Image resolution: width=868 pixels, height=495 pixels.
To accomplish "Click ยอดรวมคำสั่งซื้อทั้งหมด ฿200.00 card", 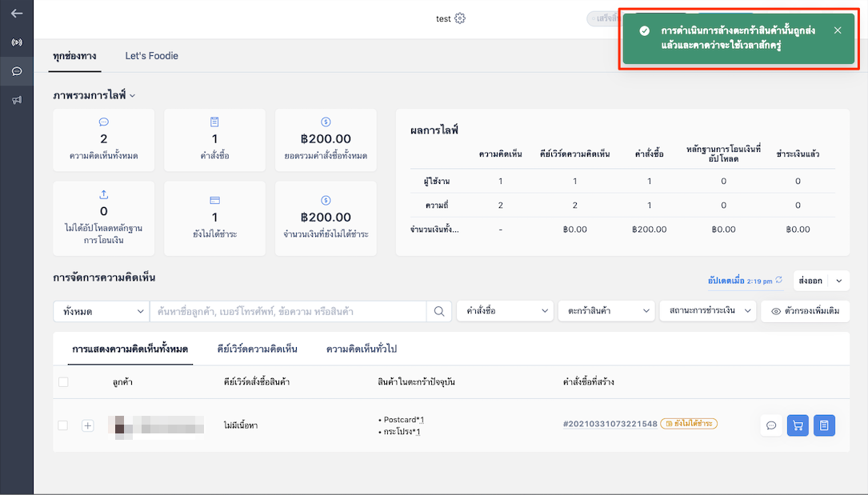I will pyautogui.click(x=326, y=140).
